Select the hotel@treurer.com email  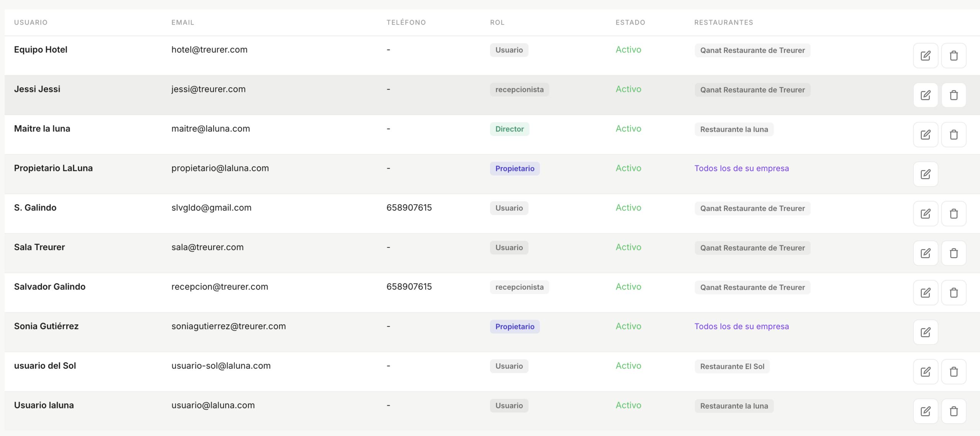point(209,50)
